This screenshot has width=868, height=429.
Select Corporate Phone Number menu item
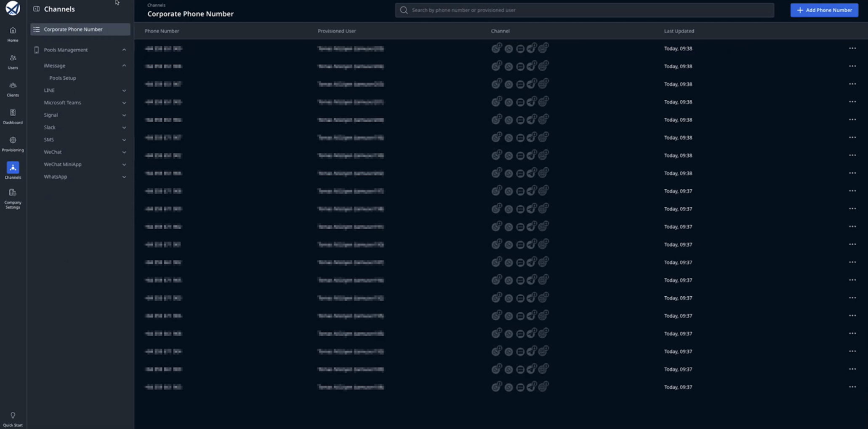point(80,29)
